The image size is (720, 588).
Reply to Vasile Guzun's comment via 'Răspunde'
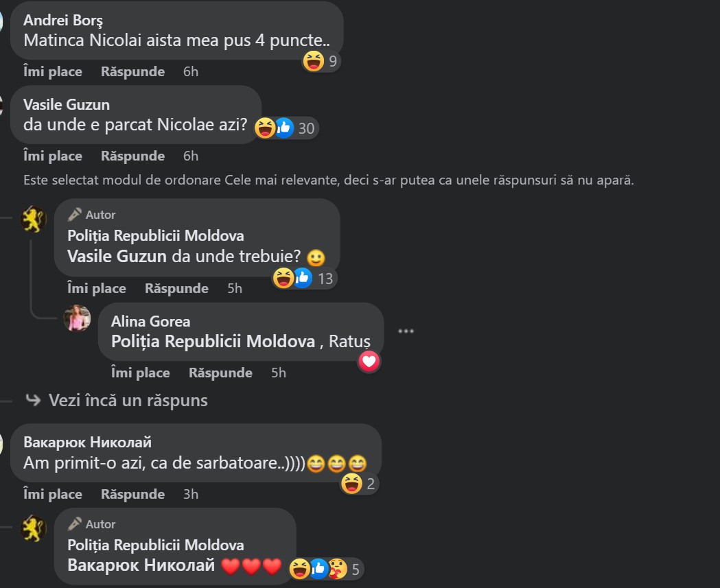[x=132, y=156]
